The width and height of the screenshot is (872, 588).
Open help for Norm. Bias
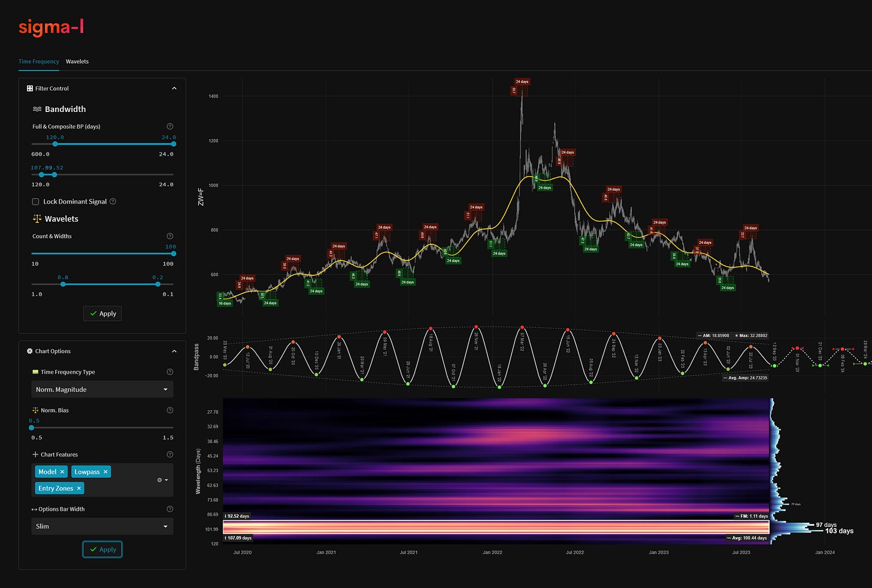(170, 410)
